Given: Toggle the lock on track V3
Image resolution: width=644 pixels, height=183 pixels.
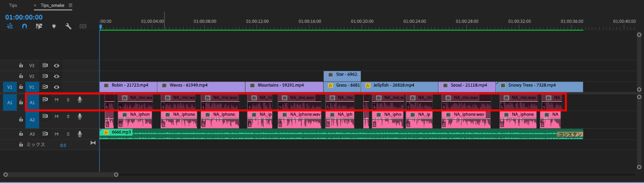Looking at the screenshot, I should click(21, 66).
